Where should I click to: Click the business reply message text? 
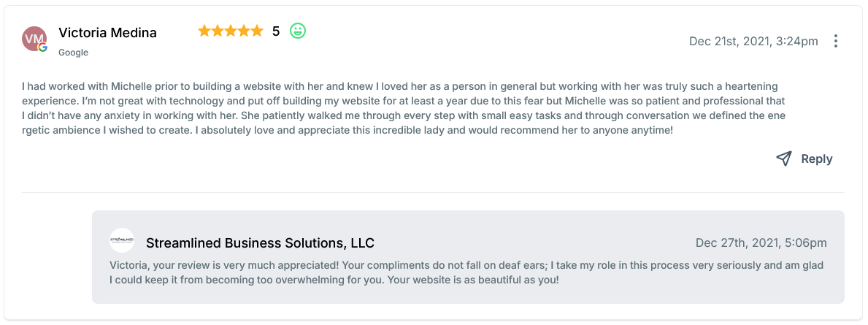click(x=466, y=272)
